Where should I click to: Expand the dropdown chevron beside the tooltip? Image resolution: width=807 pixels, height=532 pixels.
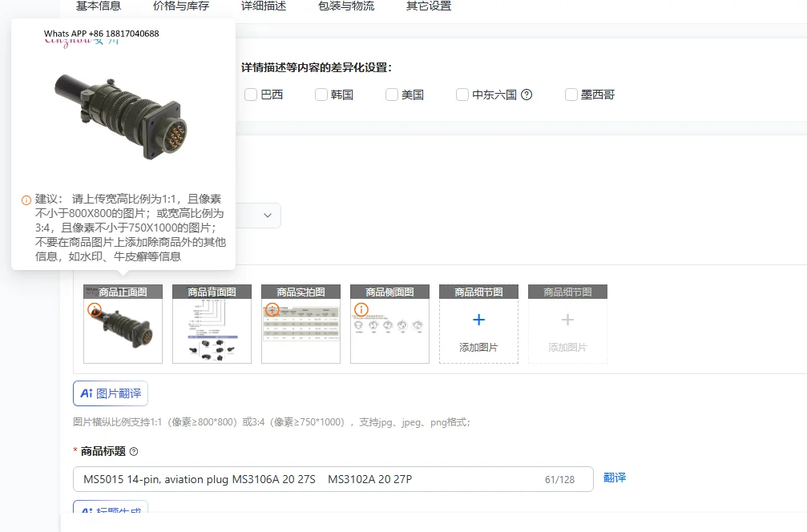[268, 216]
